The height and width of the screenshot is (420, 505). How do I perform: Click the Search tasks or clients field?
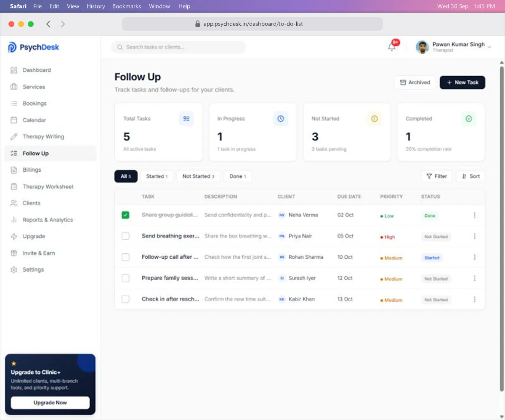178,47
